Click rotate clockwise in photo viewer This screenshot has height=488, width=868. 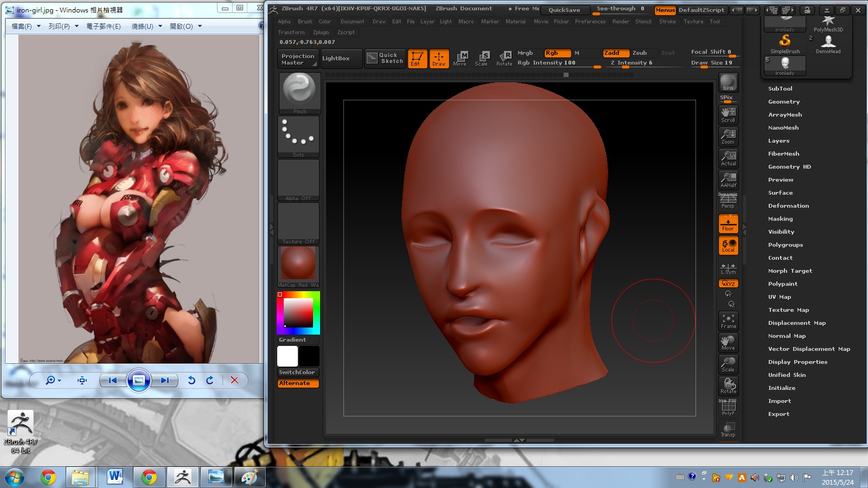click(x=210, y=380)
